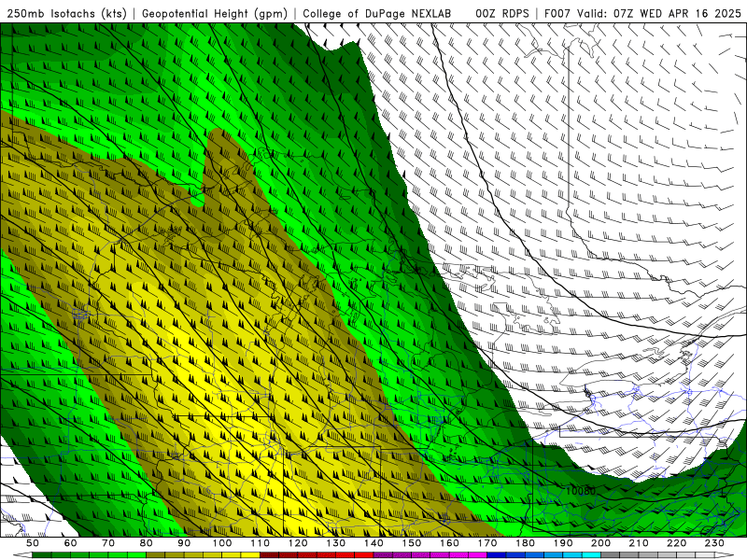
Task: Select the '230' legend scale value
Action: pos(715,543)
